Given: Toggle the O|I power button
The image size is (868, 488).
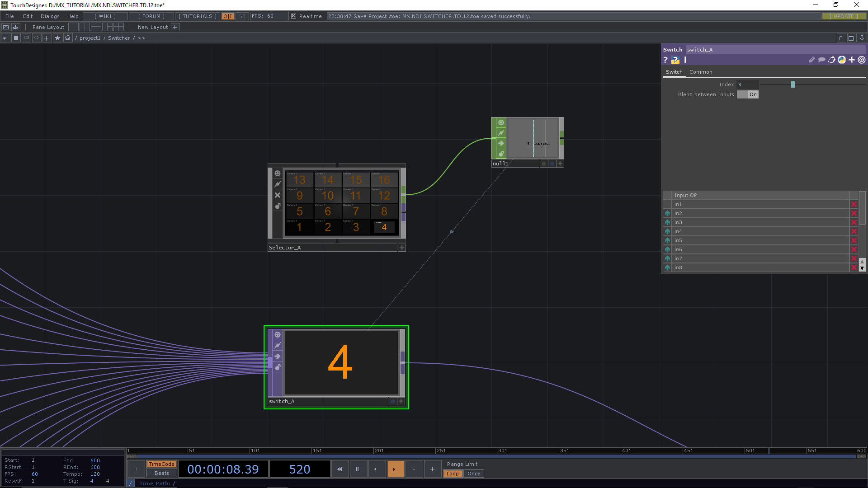Looking at the screenshot, I should click(228, 16).
